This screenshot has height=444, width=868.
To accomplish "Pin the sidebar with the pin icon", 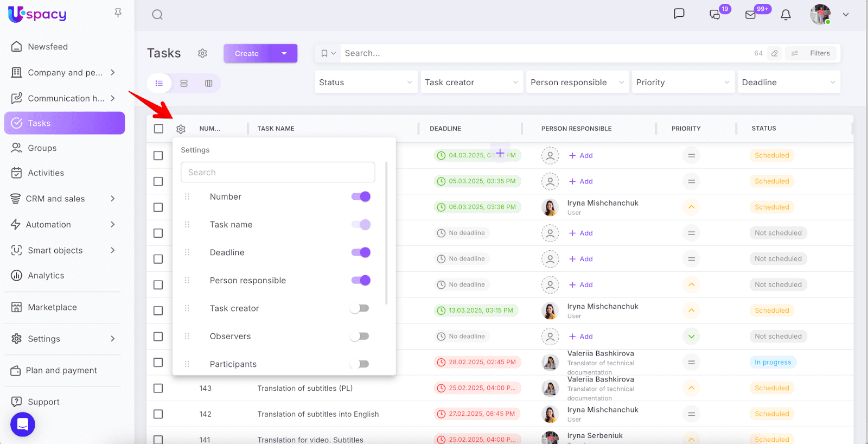I will coord(118,12).
